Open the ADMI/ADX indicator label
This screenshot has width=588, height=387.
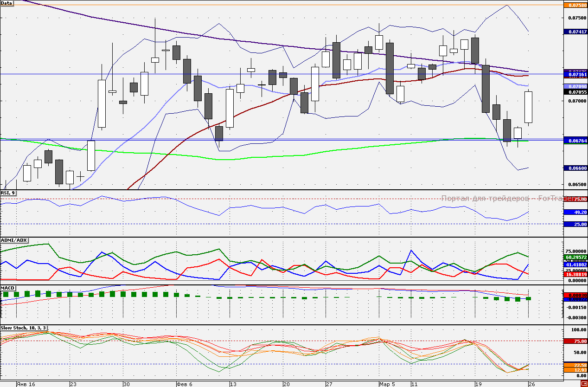pos(14,240)
